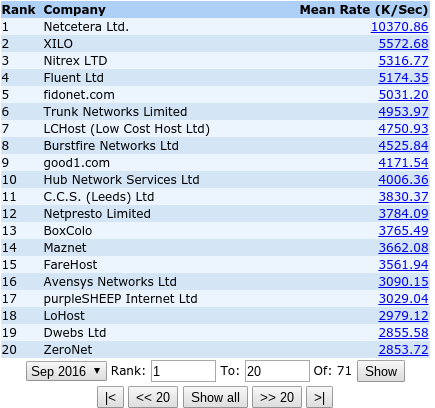
Task: Jump to last page button
Action: point(319,397)
